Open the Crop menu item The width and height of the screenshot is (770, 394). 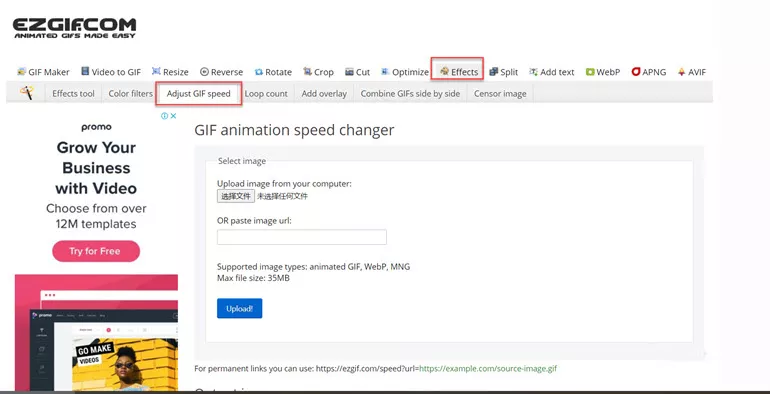[x=318, y=72]
